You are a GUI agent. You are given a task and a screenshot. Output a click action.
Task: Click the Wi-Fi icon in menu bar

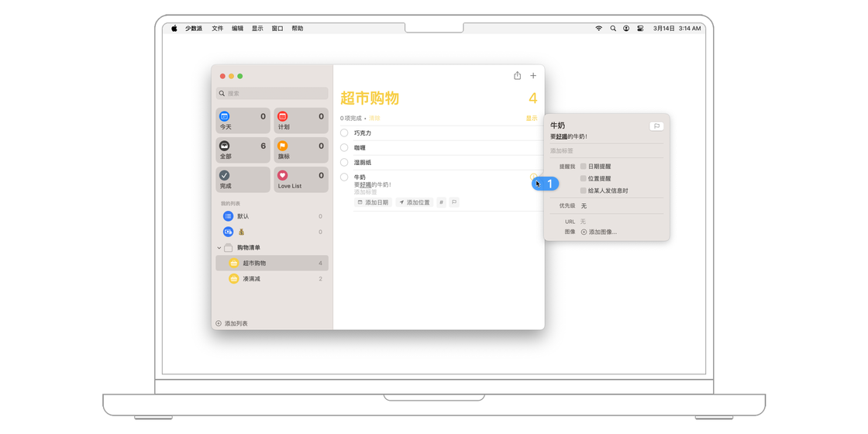(599, 28)
